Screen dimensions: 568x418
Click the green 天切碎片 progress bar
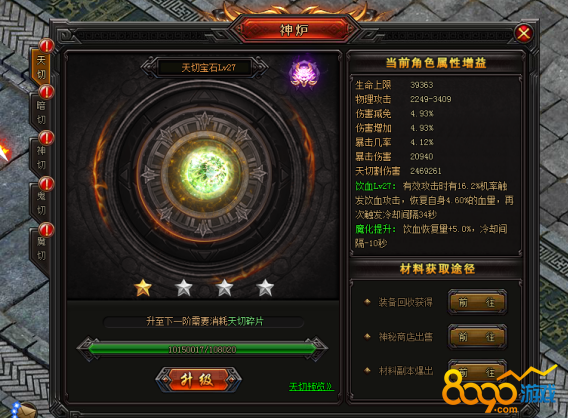tap(202, 349)
